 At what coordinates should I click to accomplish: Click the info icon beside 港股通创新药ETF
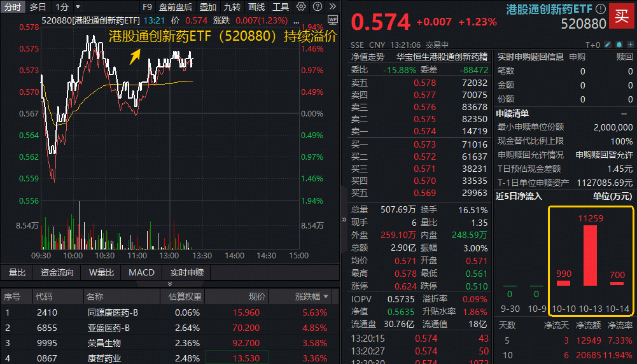tap(599, 9)
